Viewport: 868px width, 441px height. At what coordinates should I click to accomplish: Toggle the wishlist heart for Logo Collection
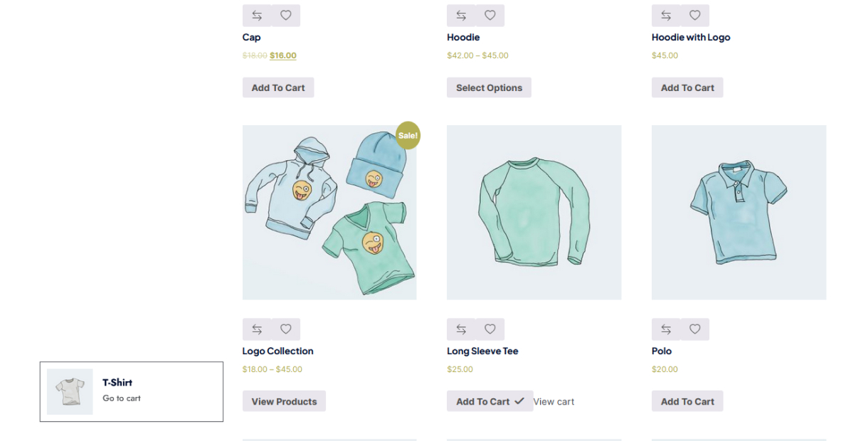[x=285, y=329]
